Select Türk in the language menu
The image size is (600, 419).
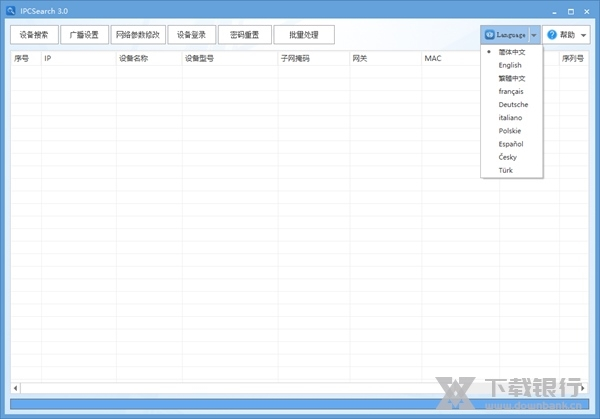pos(512,170)
